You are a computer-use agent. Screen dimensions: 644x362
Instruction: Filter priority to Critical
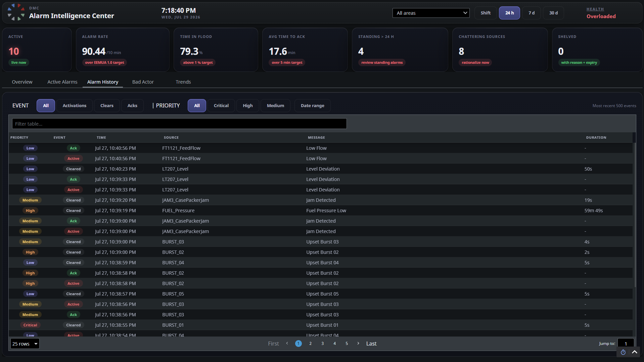(221, 105)
